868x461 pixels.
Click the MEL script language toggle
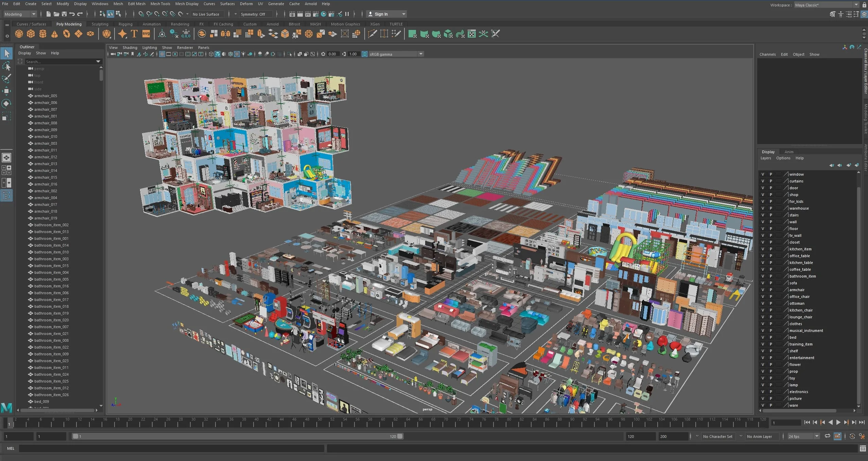click(x=11, y=448)
